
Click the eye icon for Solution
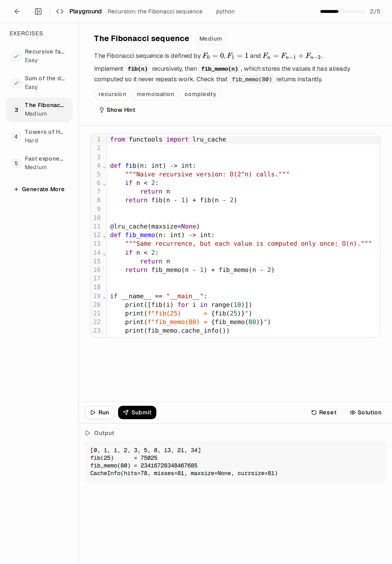[353, 412]
